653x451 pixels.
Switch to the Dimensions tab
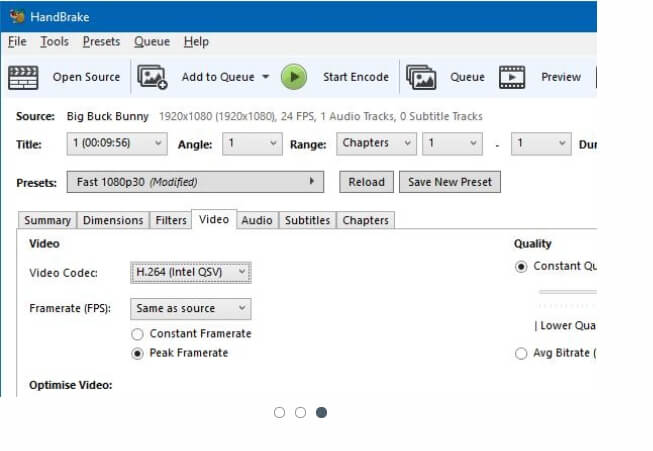113,220
